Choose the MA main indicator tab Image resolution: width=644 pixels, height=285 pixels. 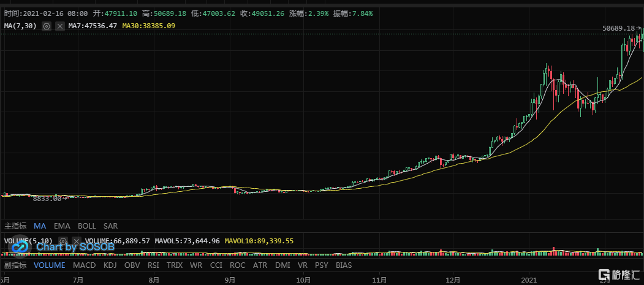40,226
